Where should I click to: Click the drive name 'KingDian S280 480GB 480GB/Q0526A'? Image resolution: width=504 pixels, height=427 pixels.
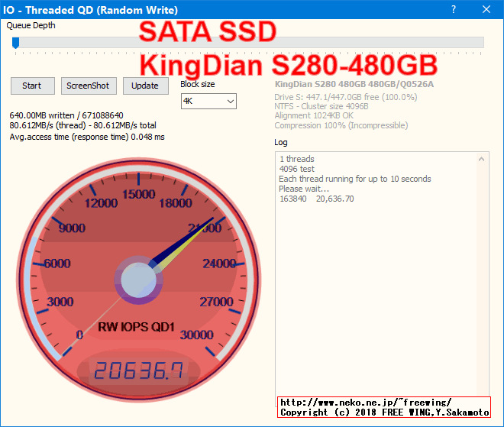[354, 84]
